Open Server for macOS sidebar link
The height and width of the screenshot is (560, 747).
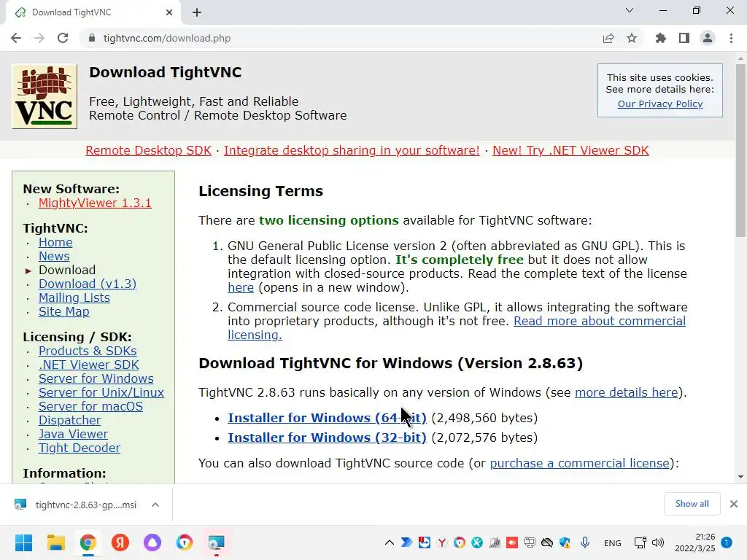(x=90, y=406)
